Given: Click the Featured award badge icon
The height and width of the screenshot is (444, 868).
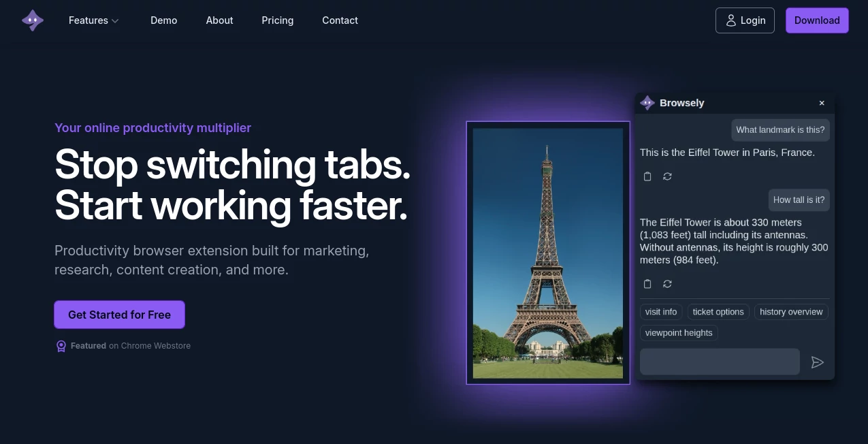Looking at the screenshot, I should (61, 345).
